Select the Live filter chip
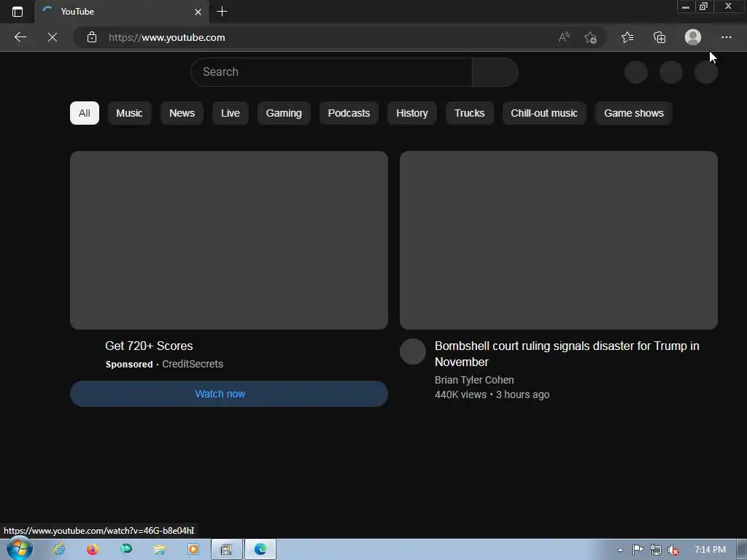Screen dimensions: 747x560 (x=231, y=113)
